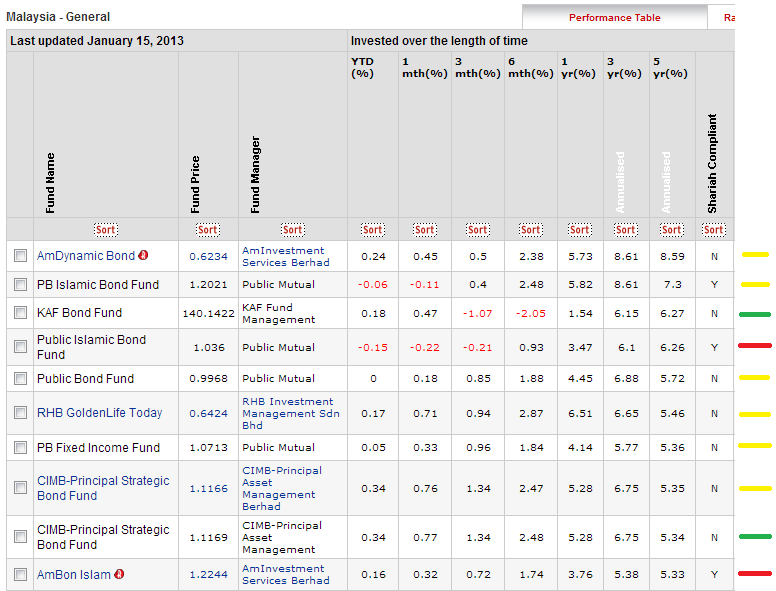Sort by Shariah Compliant column

[x=714, y=230]
